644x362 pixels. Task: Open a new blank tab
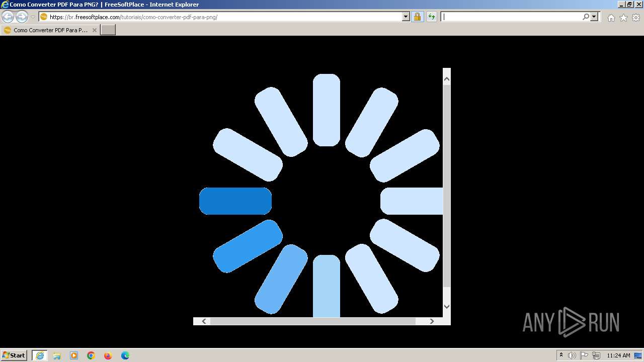(x=108, y=30)
